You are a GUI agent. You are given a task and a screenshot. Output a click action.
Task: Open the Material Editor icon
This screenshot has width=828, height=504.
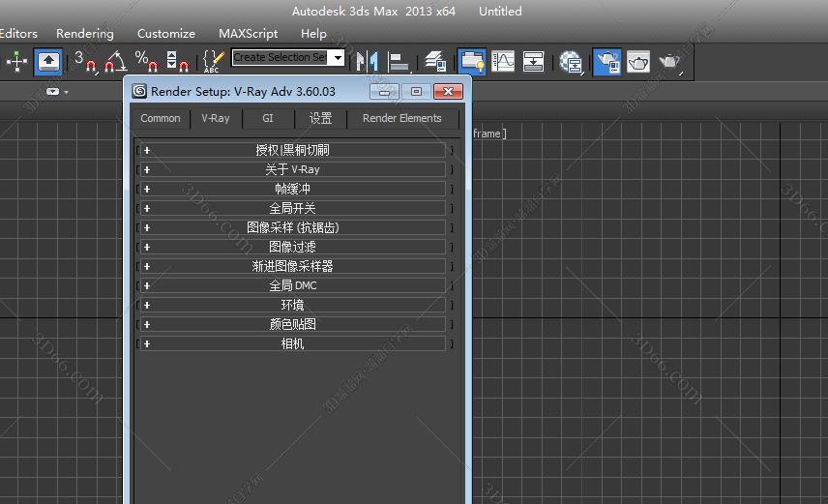[x=571, y=61]
